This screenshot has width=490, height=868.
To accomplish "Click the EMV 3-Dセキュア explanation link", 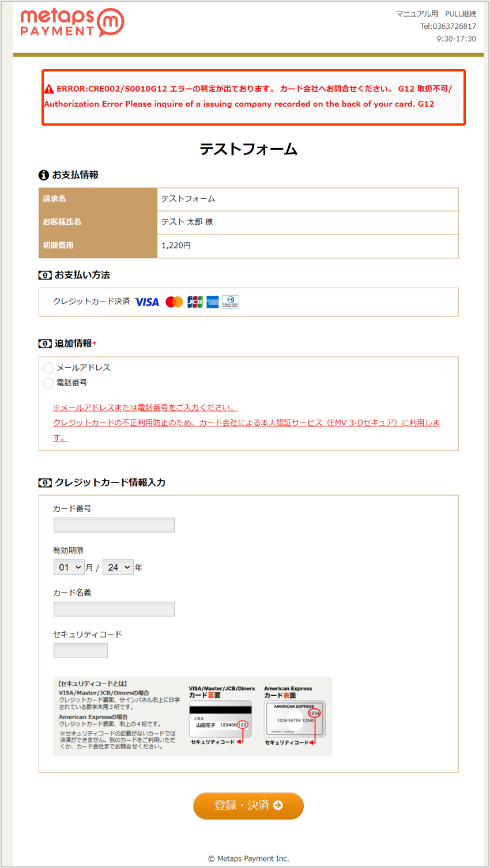I will pyautogui.click(x=246, y=423).
